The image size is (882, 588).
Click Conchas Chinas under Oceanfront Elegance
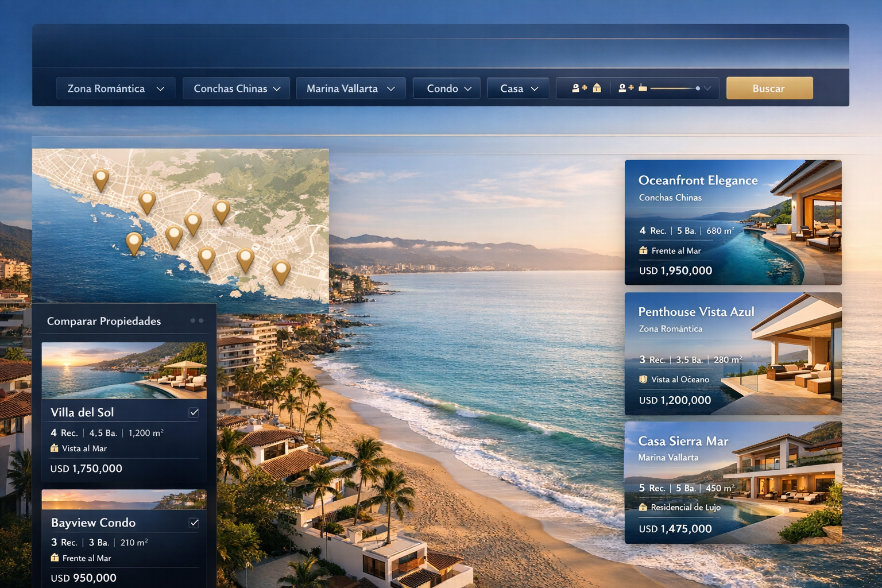click(670, 198)
